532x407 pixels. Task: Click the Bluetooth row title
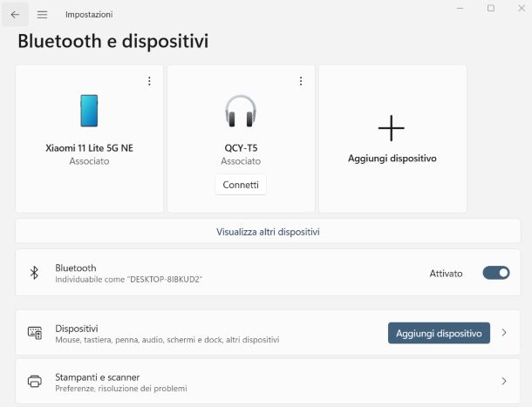75,268
